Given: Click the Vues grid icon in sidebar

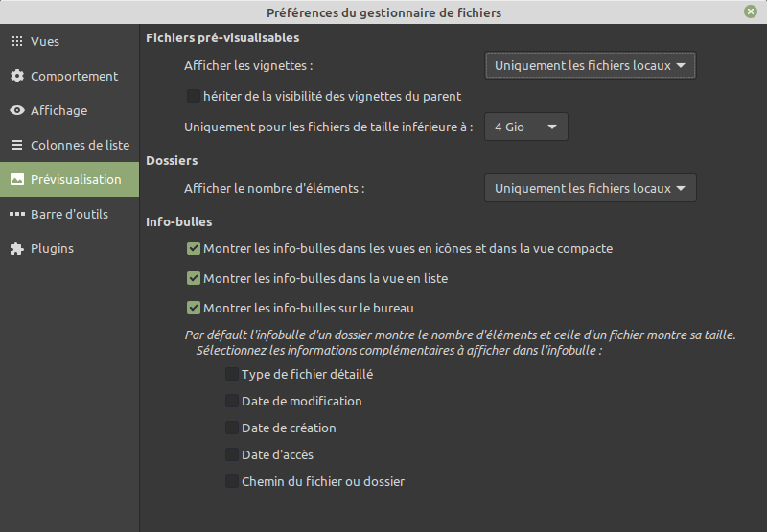Looking at the screenshot, I should pos(16,42).
